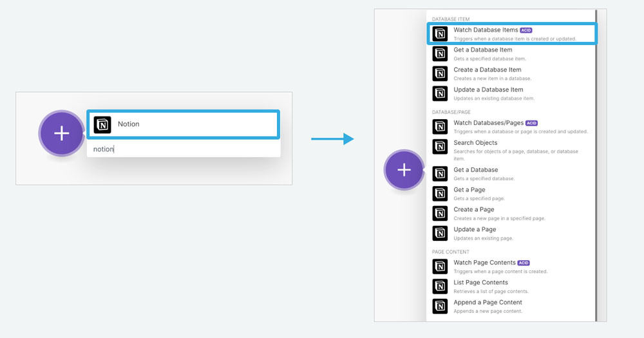Click the ACID badge on Watch Databases/Pages
Image resolution: width=644 pixels, height=338 pixels.
(x=531, y=123)
